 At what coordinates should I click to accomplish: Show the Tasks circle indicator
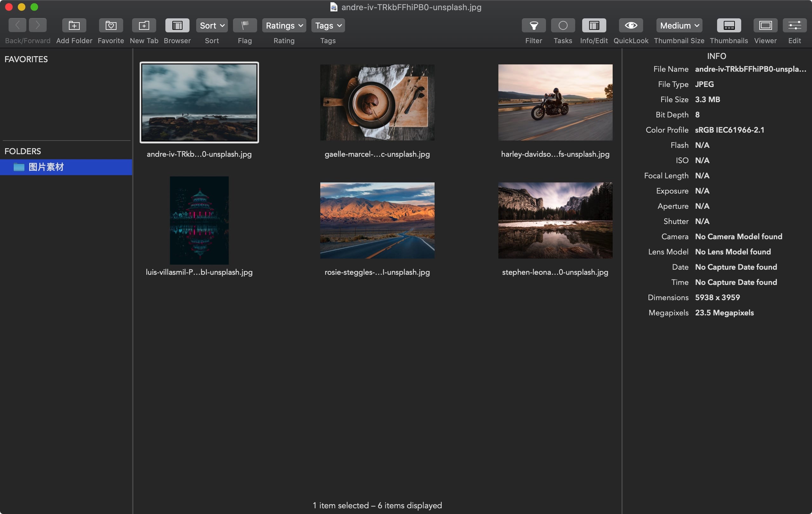(562, 26)
